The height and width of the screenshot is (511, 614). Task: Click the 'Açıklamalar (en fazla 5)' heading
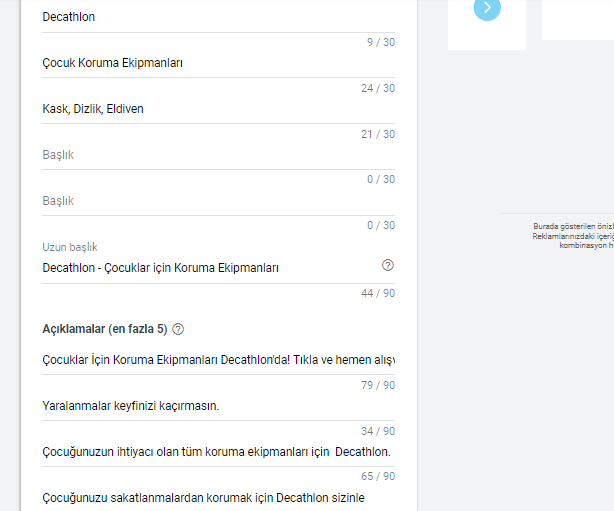[x=105, y=329]
